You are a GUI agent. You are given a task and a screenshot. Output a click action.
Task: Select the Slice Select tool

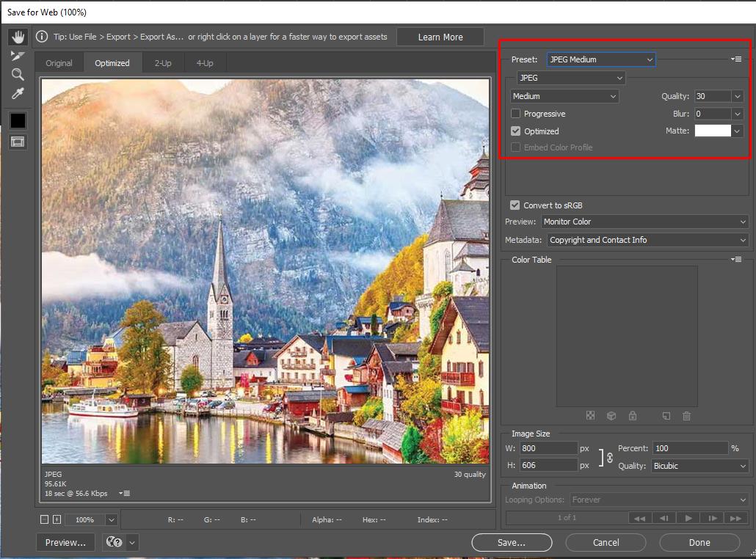18,55
